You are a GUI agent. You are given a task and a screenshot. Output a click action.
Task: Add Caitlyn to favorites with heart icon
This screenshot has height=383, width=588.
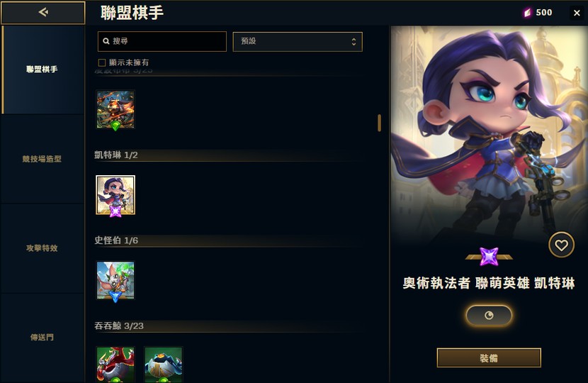tap(561, 245)
